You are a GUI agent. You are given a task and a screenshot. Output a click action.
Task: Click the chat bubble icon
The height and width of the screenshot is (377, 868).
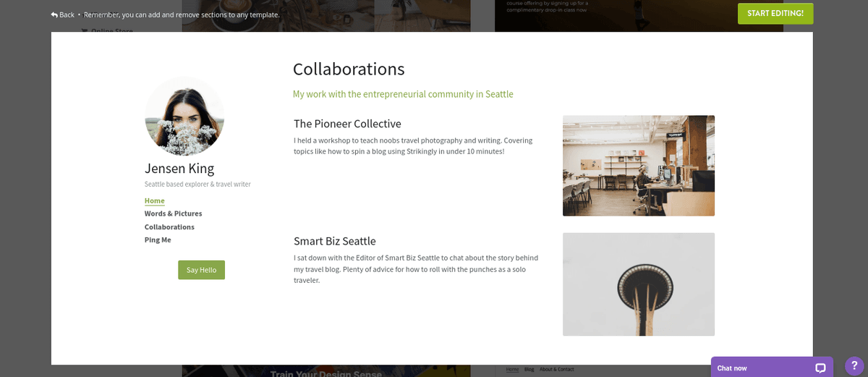tap(820, 368)
